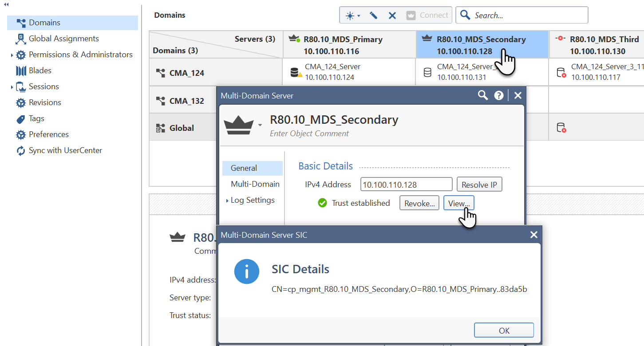Screen dimensions: 644x346
Task: Collapse the navigation panel with double arrow
Action: [x=6, y=4]
